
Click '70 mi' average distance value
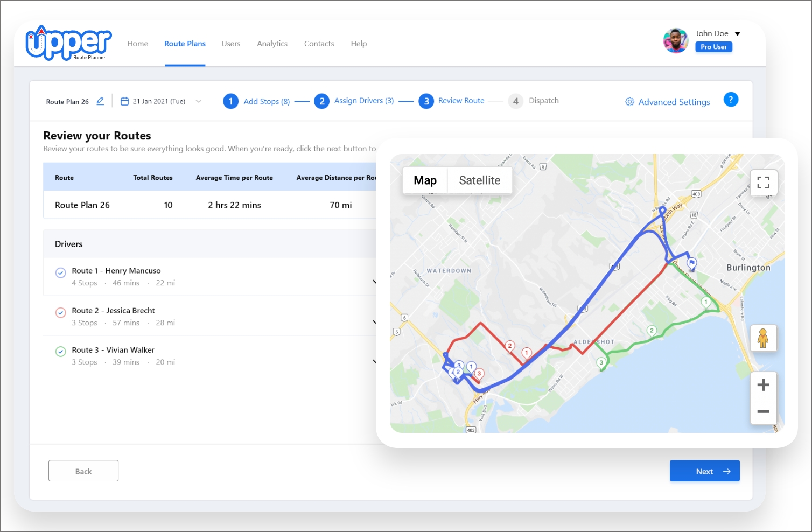341,205
